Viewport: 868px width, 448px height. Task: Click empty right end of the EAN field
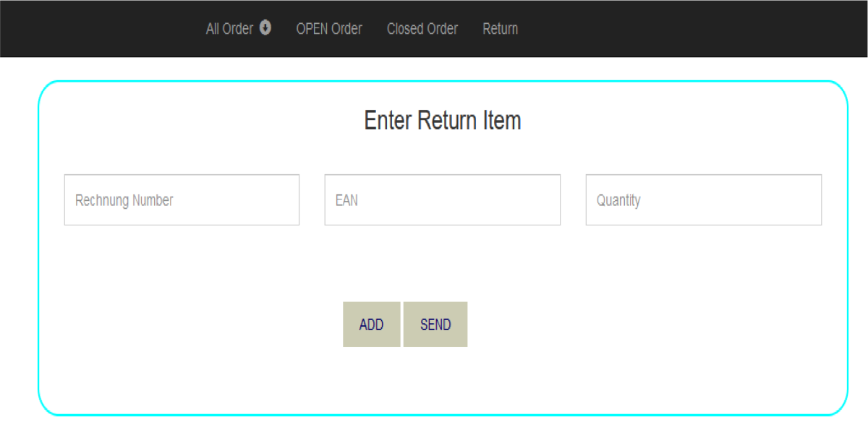(x=528, y=200)
